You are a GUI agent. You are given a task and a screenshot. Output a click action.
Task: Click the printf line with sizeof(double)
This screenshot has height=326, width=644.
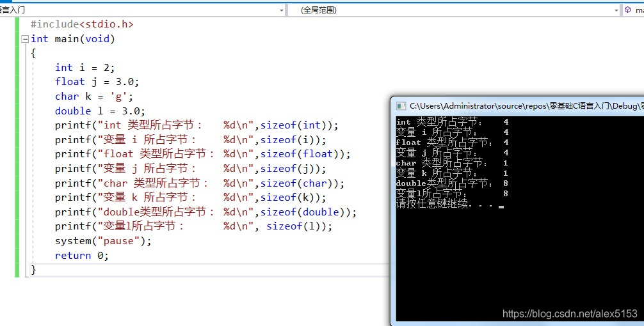pos(205,212)
